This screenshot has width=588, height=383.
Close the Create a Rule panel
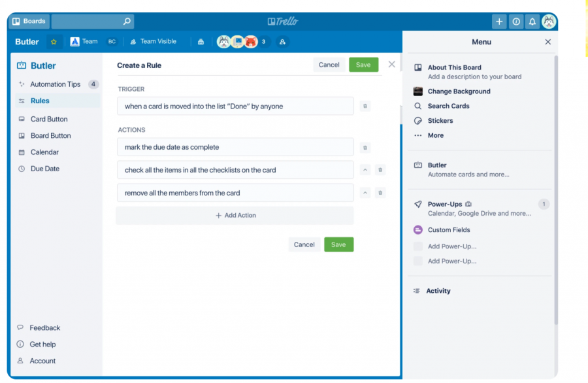(391, 65)
